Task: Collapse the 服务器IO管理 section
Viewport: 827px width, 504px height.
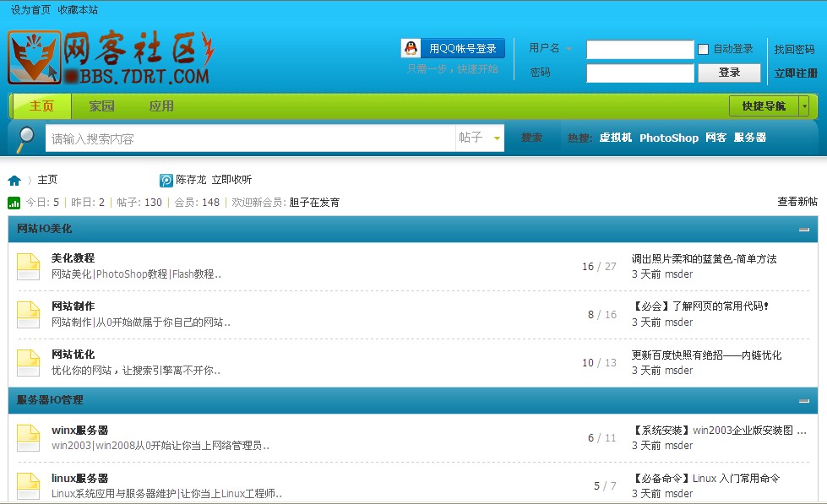Action: [804, 401]
